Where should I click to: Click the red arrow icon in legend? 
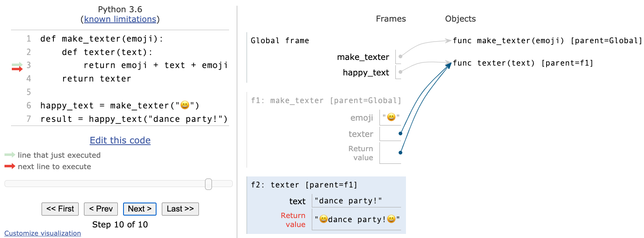pyautogui.click(x=10, y=166)
